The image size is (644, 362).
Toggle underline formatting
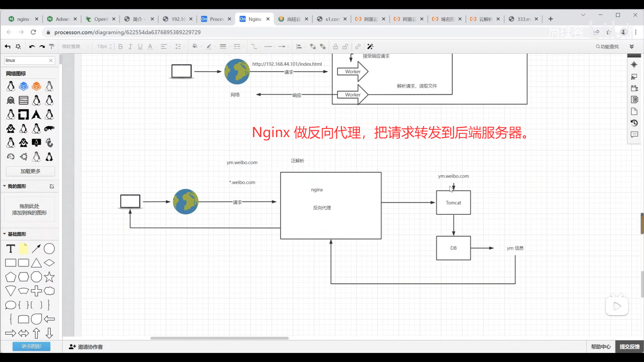140,47
